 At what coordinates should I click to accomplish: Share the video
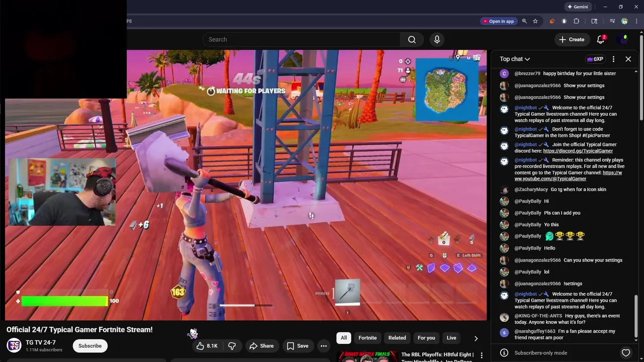pos(261,346)
